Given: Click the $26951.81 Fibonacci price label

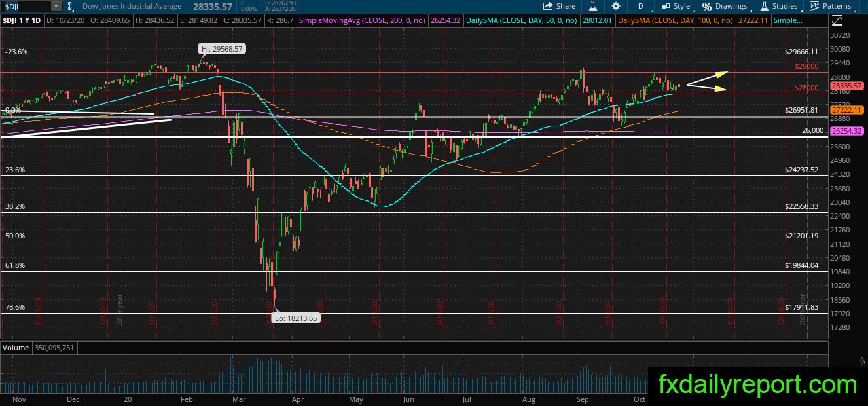Looking at the screenshot, I should pyautogui.click(x=802, y=110).
